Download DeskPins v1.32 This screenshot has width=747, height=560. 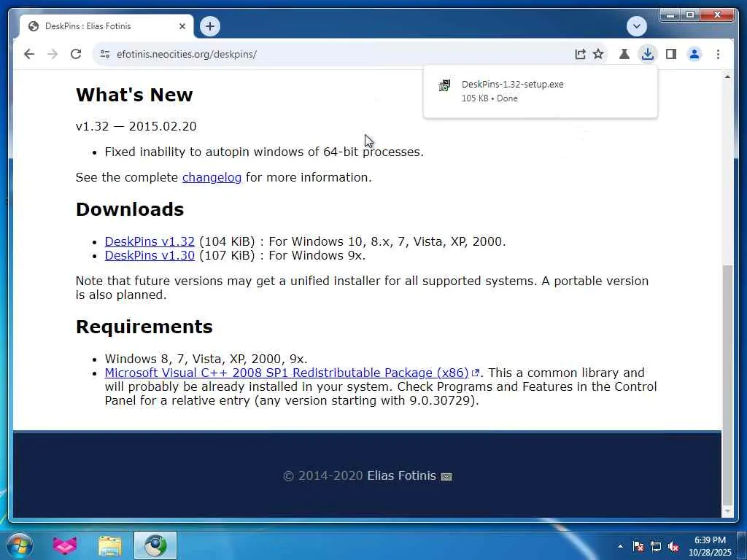[x=150, y=241]
